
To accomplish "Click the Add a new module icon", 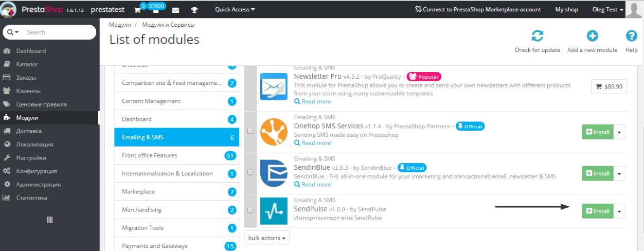I will pos(592,36).
